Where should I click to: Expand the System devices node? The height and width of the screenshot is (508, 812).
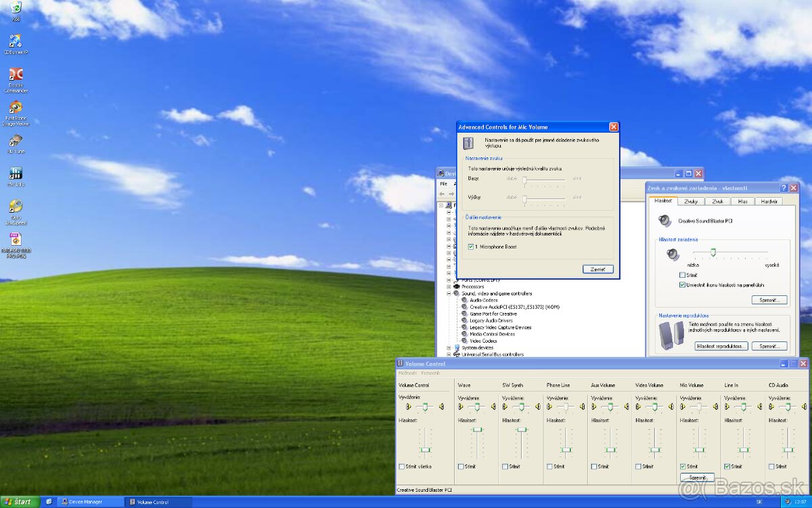pos(448,347)
